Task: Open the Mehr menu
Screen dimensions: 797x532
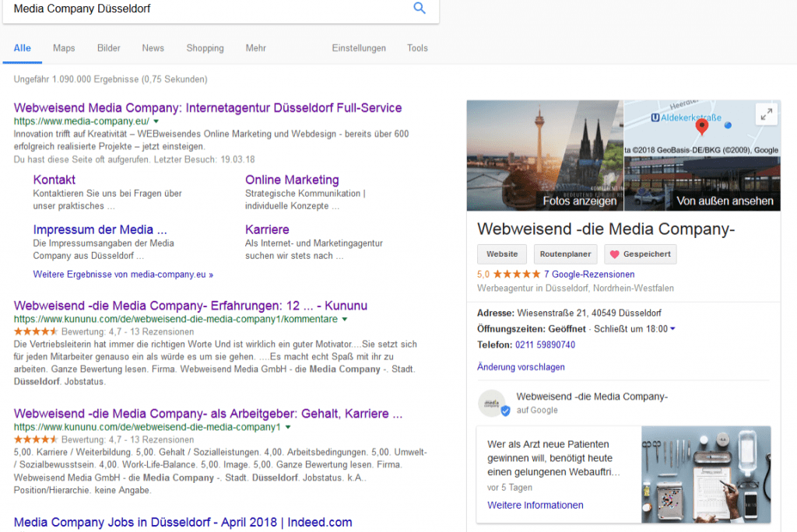Action: coord(255,48)
